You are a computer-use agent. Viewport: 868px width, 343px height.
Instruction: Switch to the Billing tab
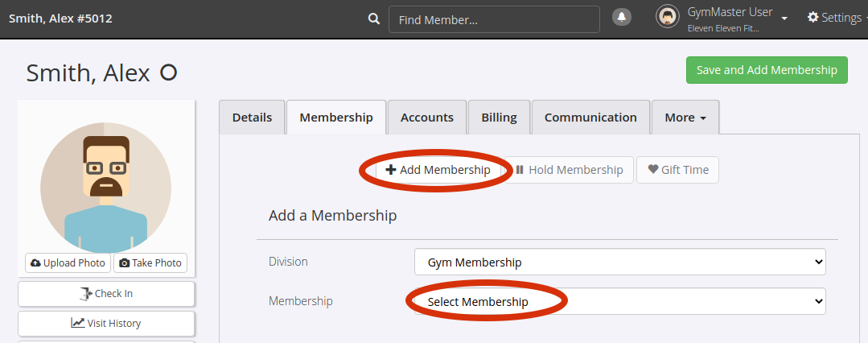tap(500, 118)
